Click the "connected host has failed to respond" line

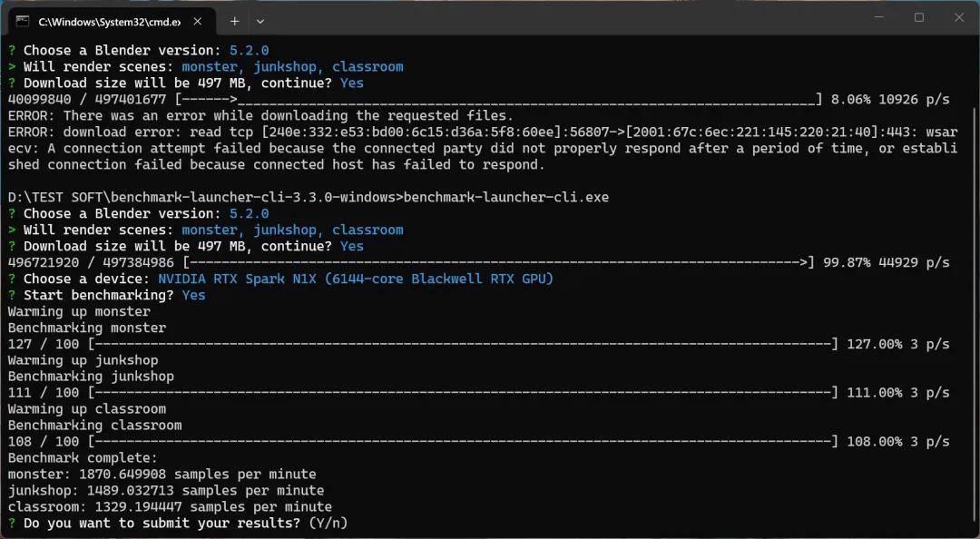tap(277, 164)
